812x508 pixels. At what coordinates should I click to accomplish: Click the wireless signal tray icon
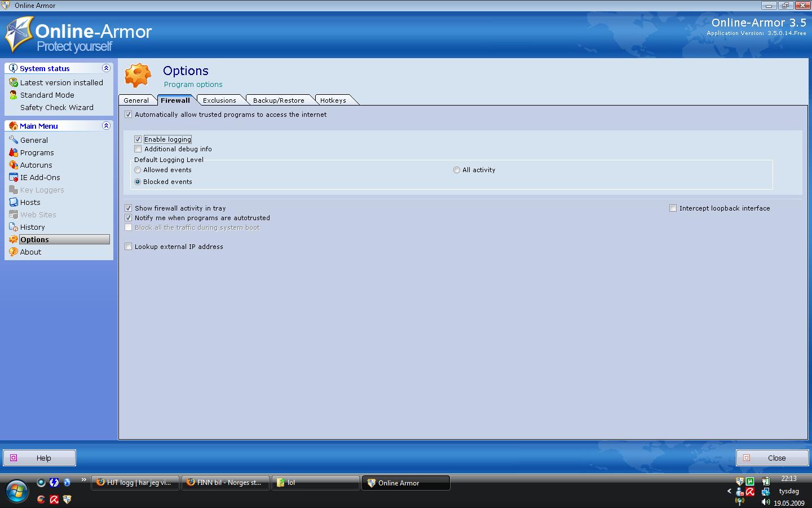click(740, 502)
